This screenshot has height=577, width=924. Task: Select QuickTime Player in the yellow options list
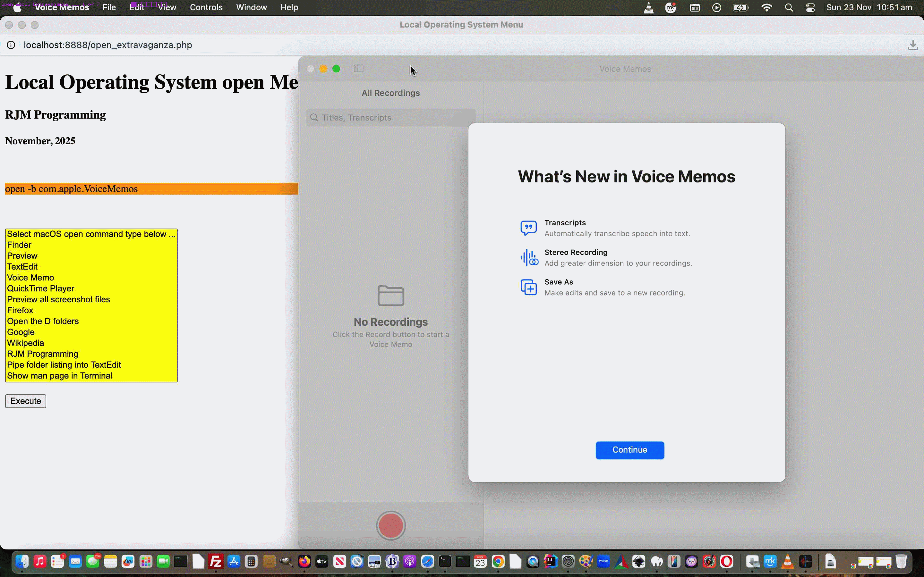click(x=41, y=288)
